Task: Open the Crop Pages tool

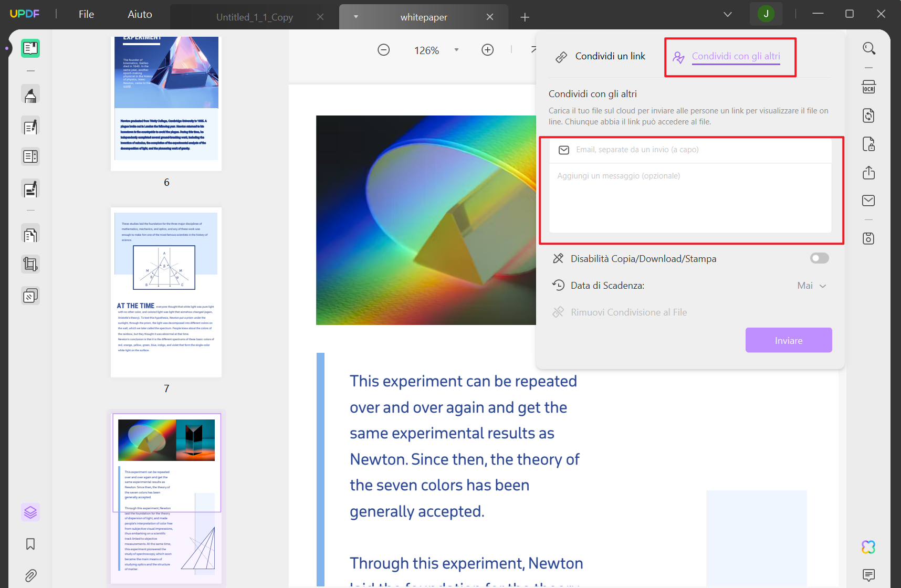Action: pos(30,264)
